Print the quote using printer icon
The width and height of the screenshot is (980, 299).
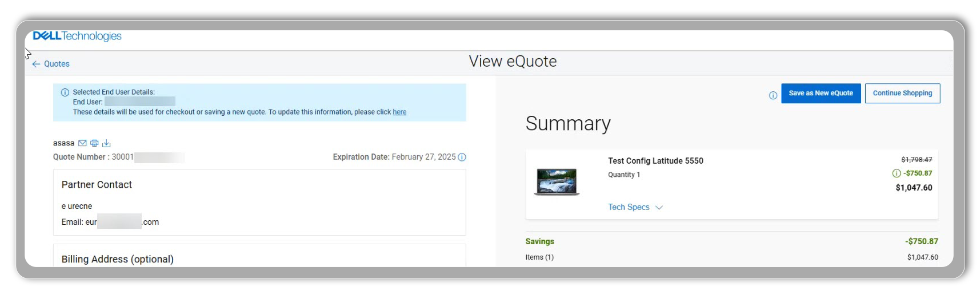pos(94,143)
